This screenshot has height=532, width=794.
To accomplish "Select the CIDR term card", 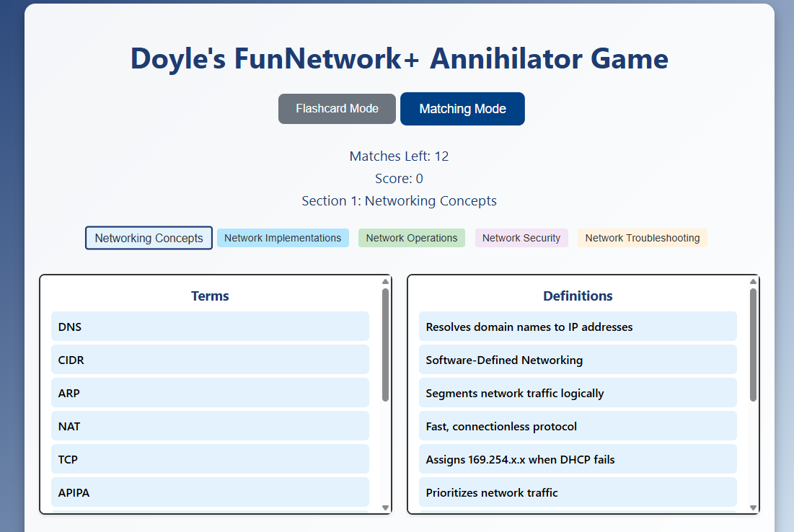I will tap(210, 360).
